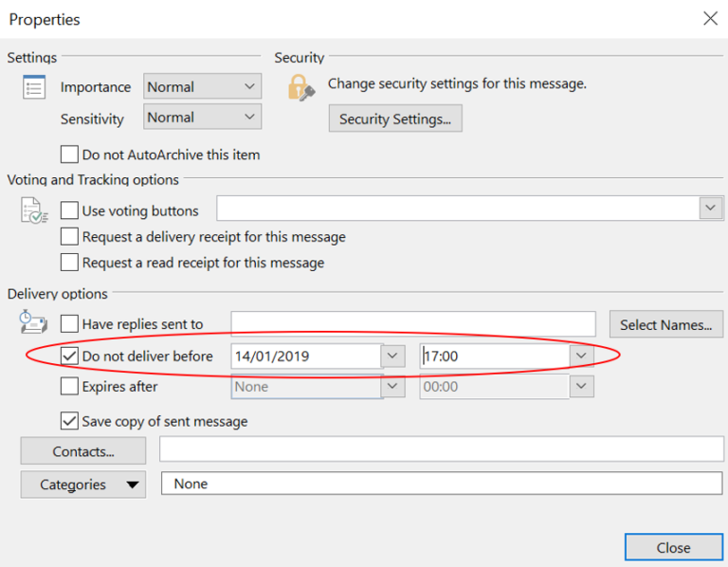
Task: Click the Have replies sent to text field
Action: 413,323
